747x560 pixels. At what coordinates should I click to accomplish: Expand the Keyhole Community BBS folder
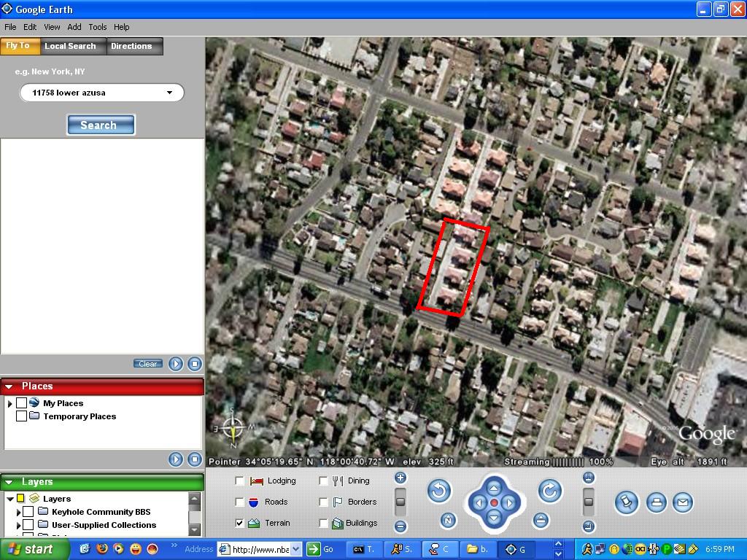[18, 512]
